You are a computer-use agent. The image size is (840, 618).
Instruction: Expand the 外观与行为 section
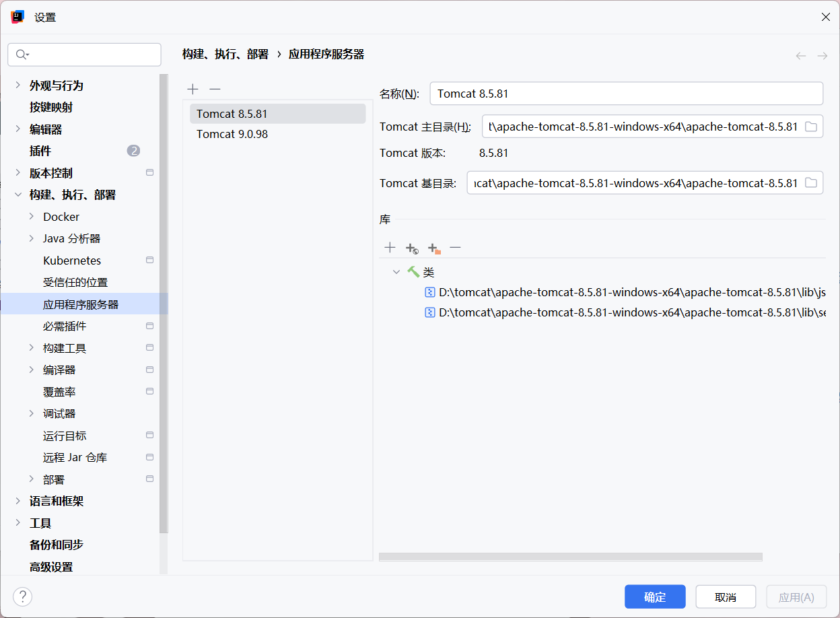17,85
